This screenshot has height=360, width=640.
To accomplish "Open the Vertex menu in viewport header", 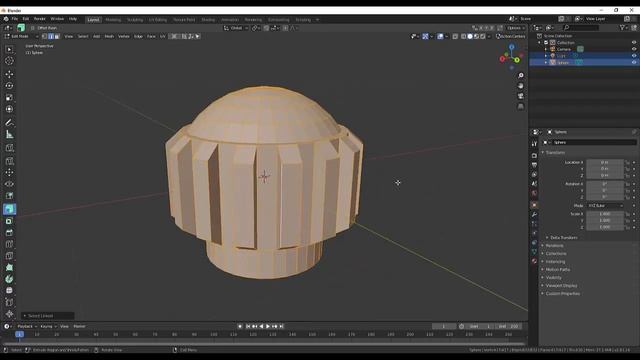I will pos(124,36).
